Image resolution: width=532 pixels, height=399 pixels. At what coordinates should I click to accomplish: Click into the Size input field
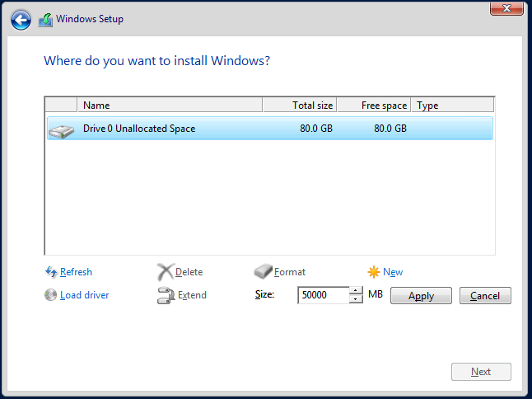(324, 295)
